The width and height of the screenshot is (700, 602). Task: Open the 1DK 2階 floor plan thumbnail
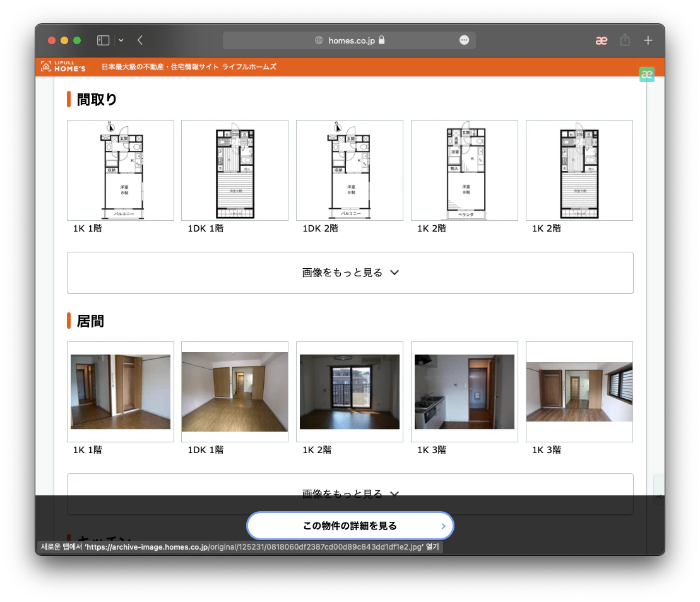tap(350, 170)
